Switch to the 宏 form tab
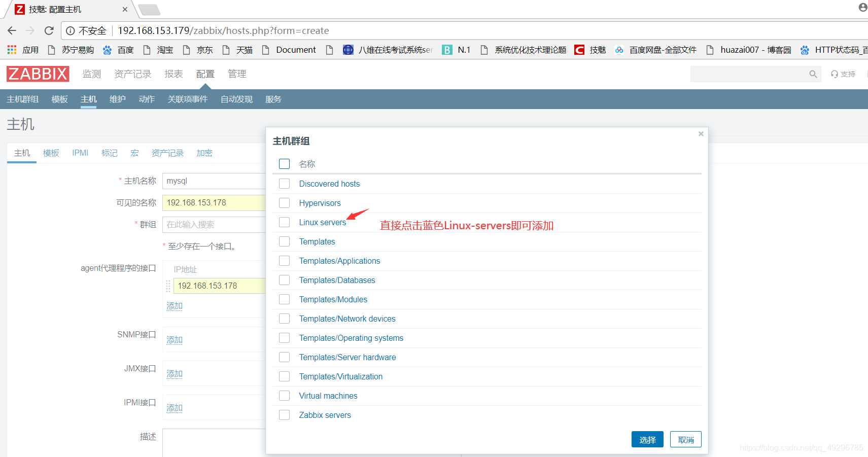 tap(134, 153)
